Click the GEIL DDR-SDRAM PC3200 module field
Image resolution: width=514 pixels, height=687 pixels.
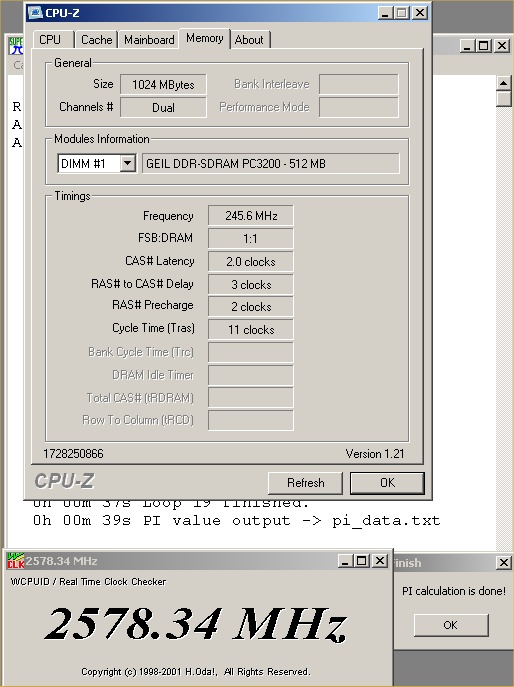(x=270, y=163)
